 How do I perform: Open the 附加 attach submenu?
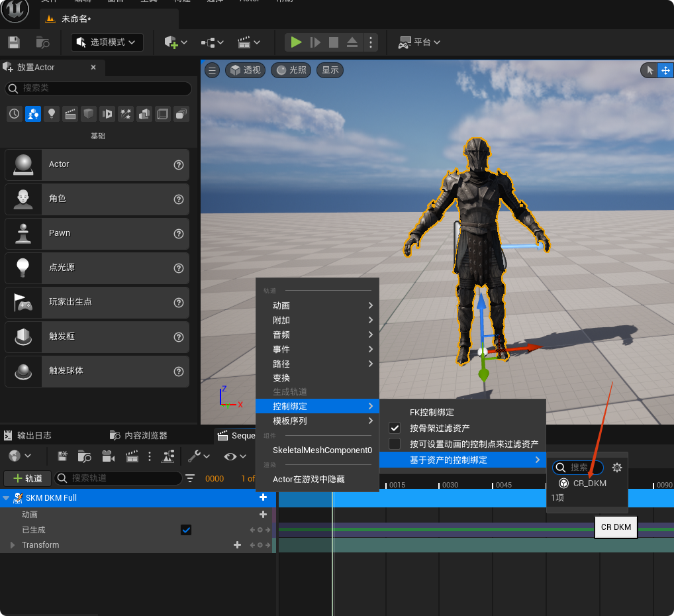pos(317,320)
